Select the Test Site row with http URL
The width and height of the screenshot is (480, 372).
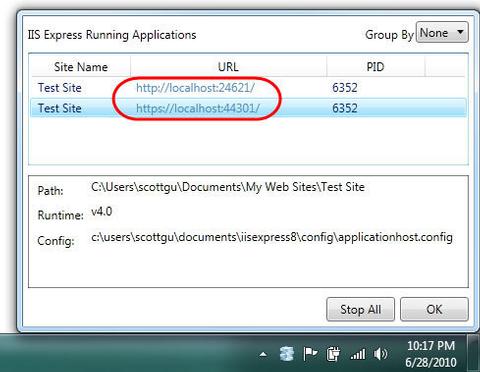click(249, 88)
